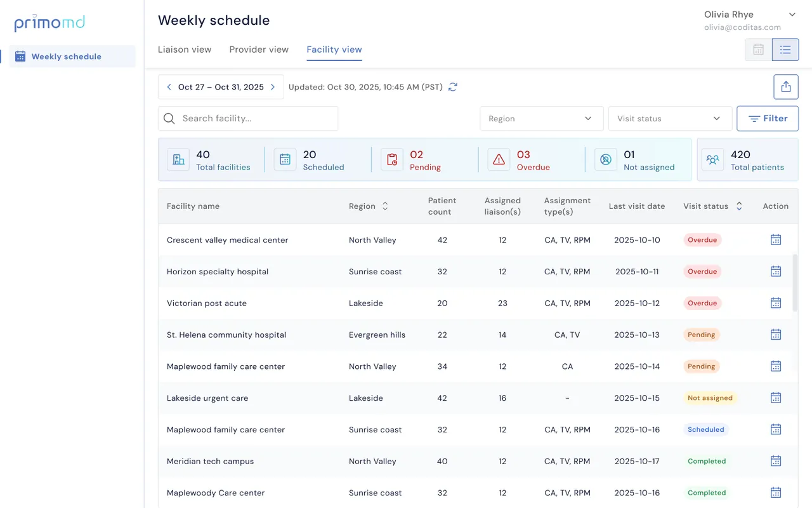Sort the table by Visit status column

click(739, 206)
